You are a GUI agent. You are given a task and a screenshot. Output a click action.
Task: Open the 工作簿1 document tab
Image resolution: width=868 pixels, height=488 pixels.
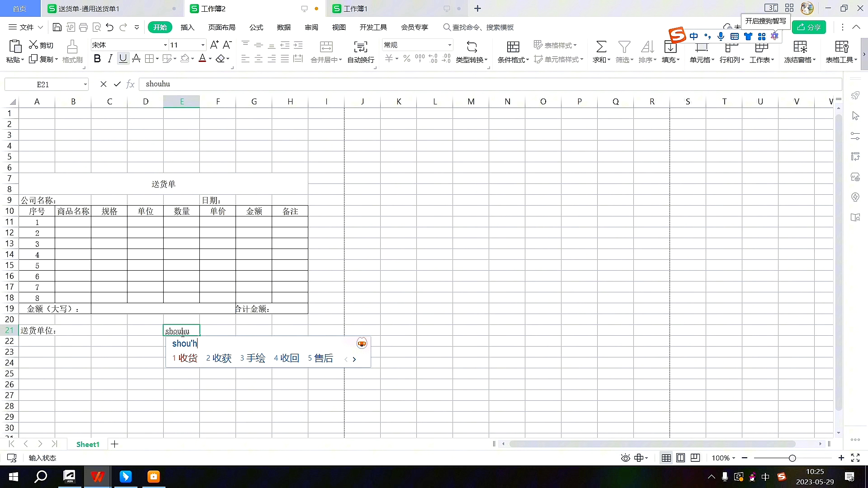coord(355,9)
